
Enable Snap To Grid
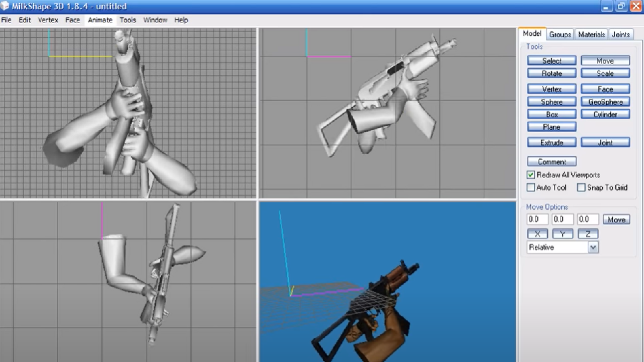581,188
